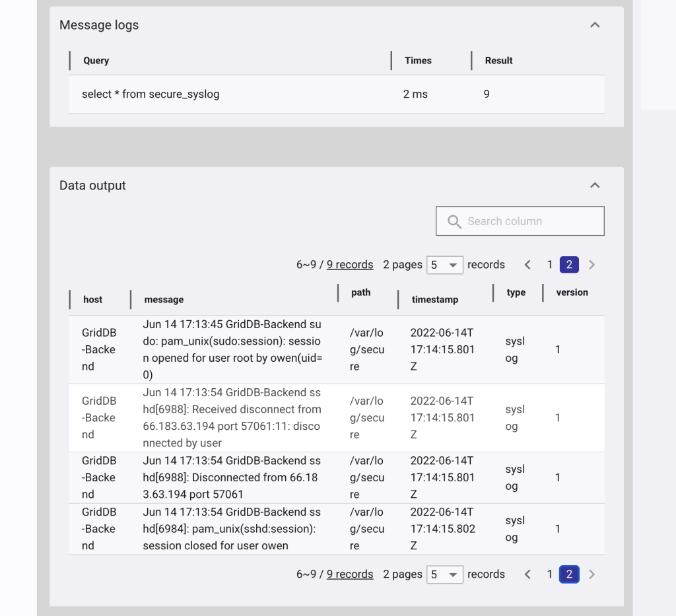Select page 2 in bottom pagination
Viewport: 676px width, 616px height.
tap(569, 574)
